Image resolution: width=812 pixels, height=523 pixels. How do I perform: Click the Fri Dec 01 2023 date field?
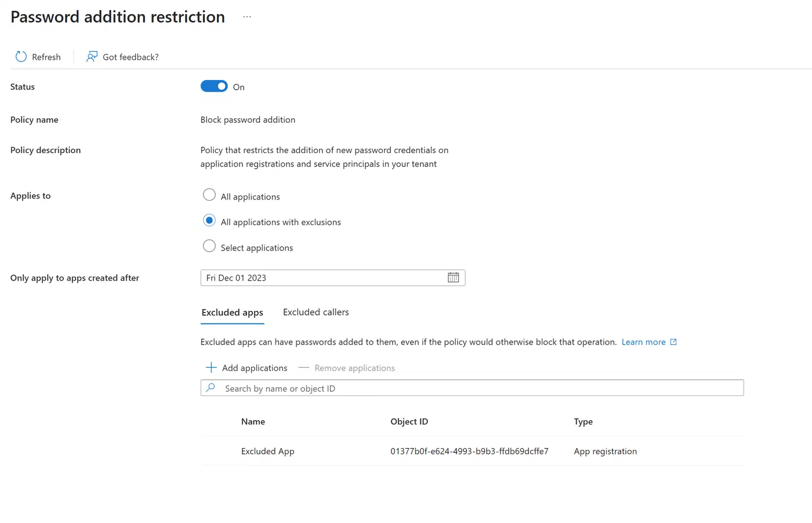pos(333,278)
